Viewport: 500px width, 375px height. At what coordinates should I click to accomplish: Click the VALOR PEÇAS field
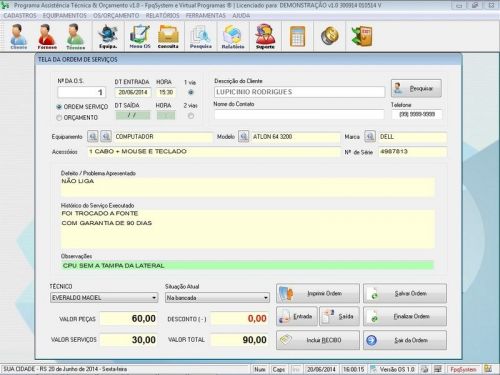click(x=129, y=319)
